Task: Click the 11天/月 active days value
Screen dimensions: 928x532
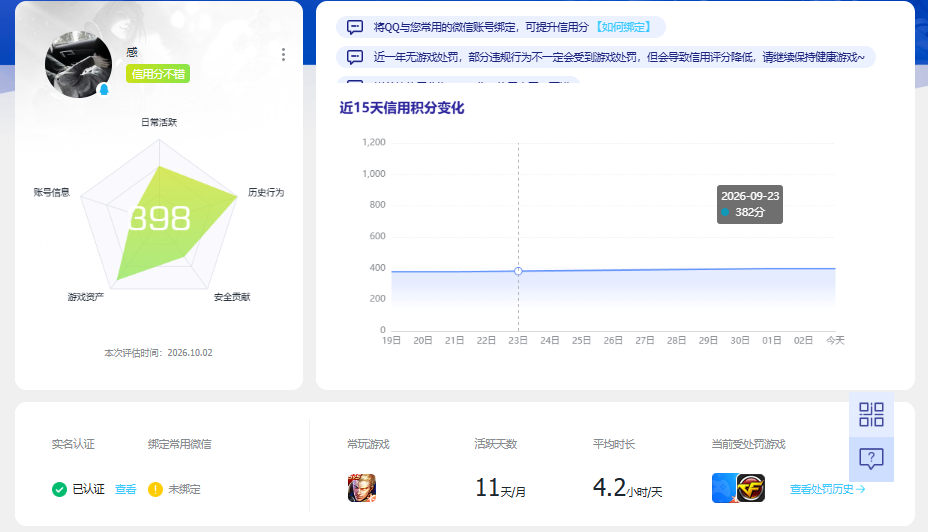Action: [500, 488]
